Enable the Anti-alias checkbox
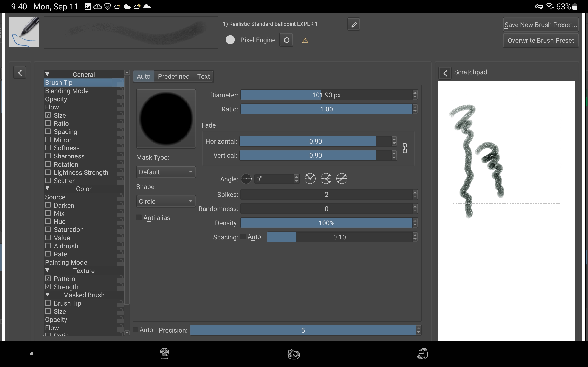Screen dimensions: 588x367 tap(139, 218)
